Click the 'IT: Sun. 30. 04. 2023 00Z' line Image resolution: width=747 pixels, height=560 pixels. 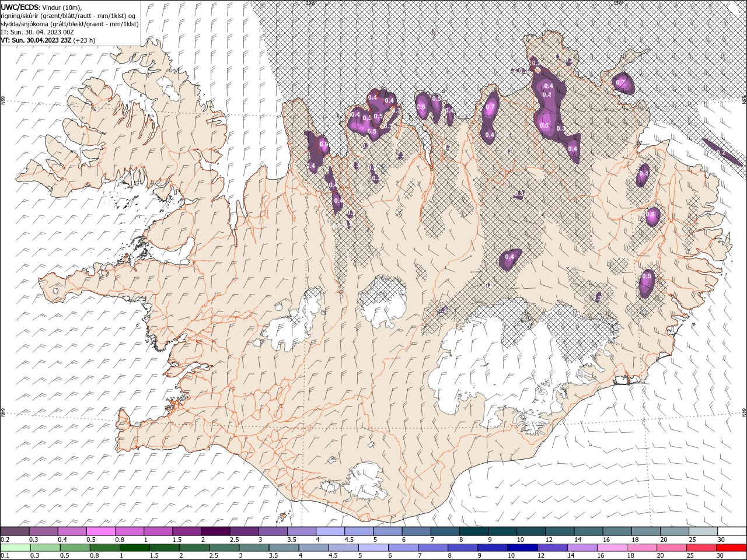point(37,32)
